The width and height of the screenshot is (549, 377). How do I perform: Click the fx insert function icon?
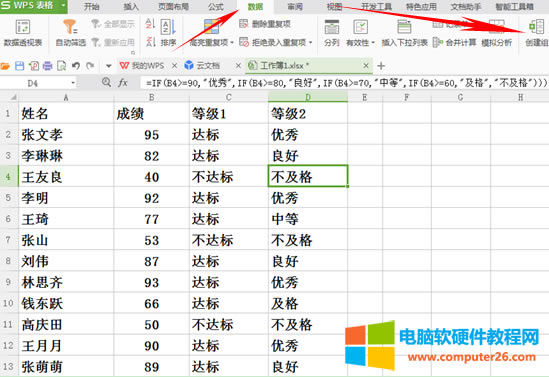coord(123,83)
